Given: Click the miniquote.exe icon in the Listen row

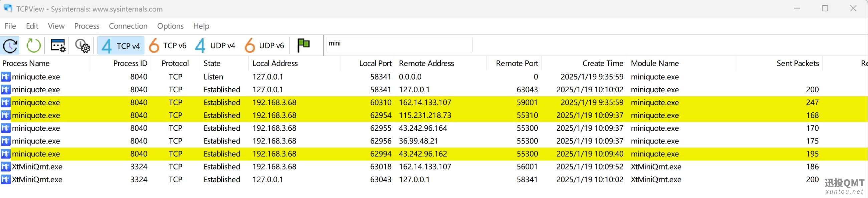Looking at the screenshot, I should (x=6, y=77).
